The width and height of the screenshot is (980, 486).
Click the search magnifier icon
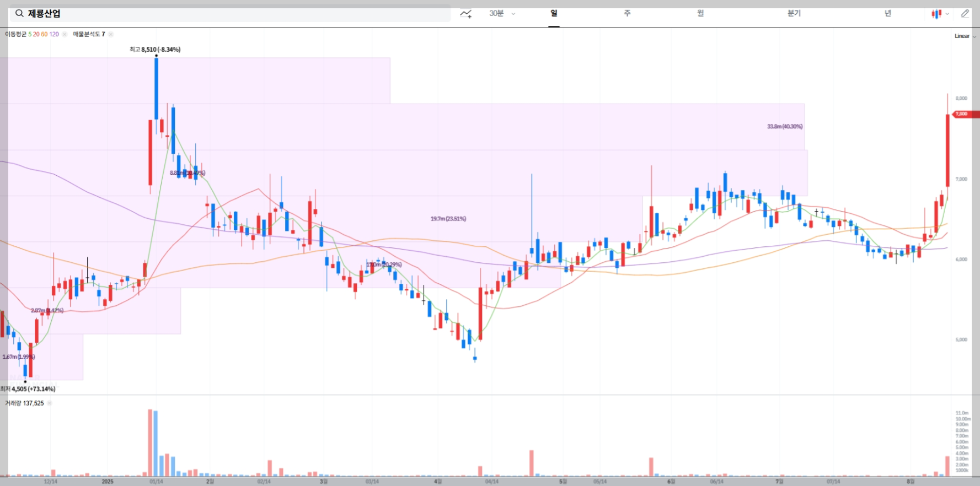click(19, 13)
